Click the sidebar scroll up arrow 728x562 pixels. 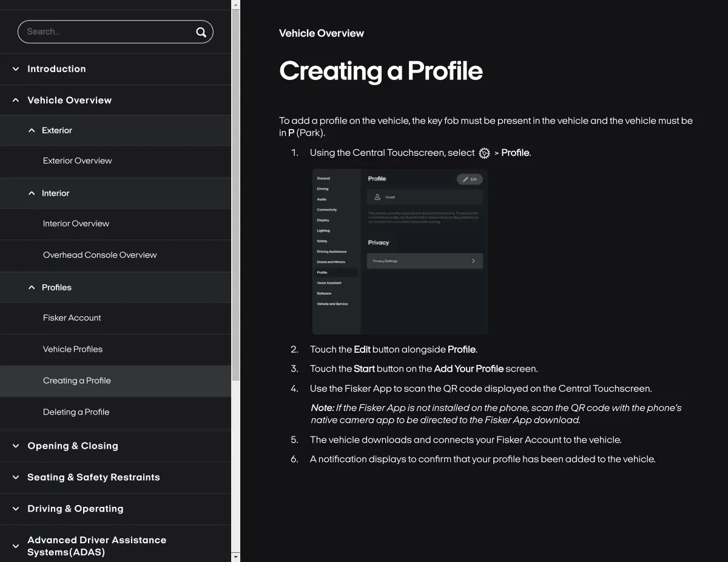[236, 4]
